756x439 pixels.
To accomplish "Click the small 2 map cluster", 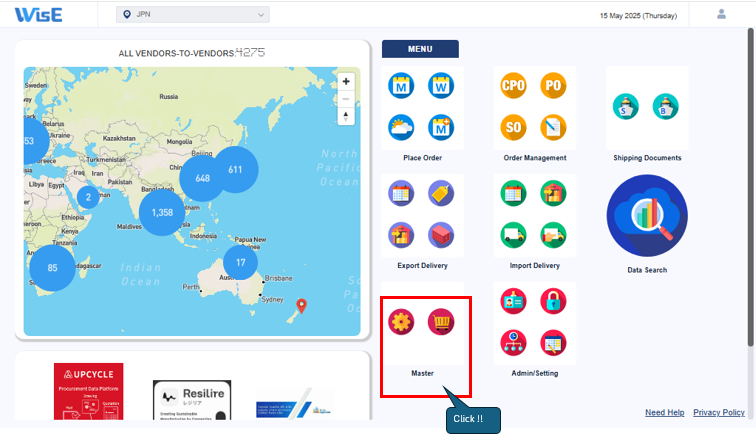I will tap(88, 197).
